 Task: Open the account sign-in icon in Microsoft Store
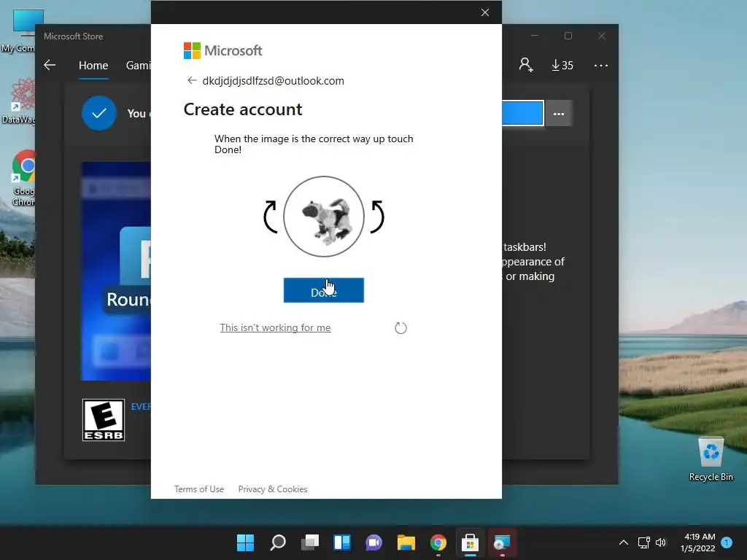pos(526,65)
